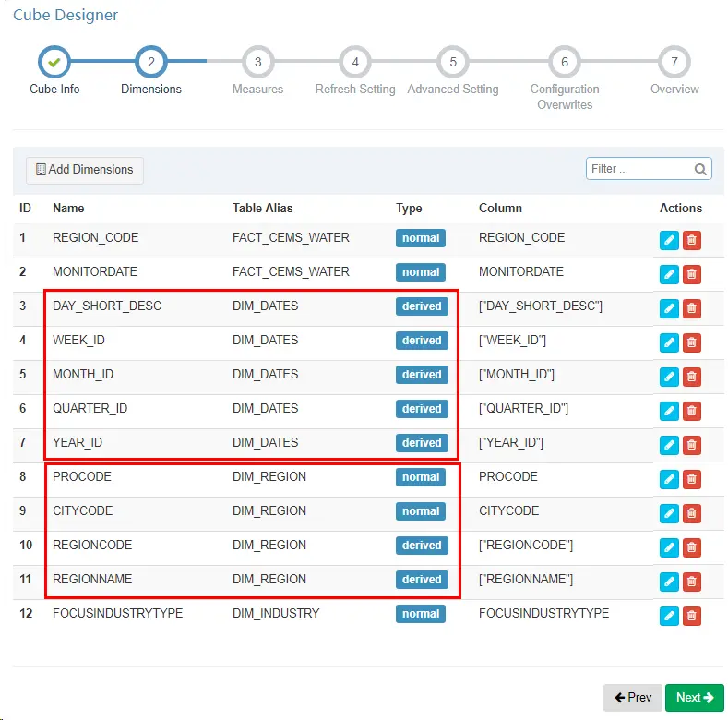The image size is (728, 720).
Task: Go to step 6 Configuration Overwrites
Action: 564,62
